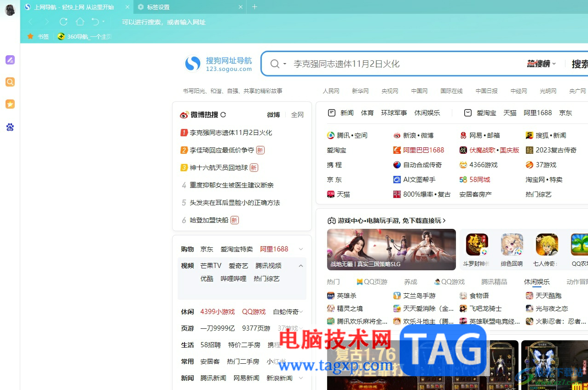
Task: Open a new tab with plus button
Action: (254, 7)
